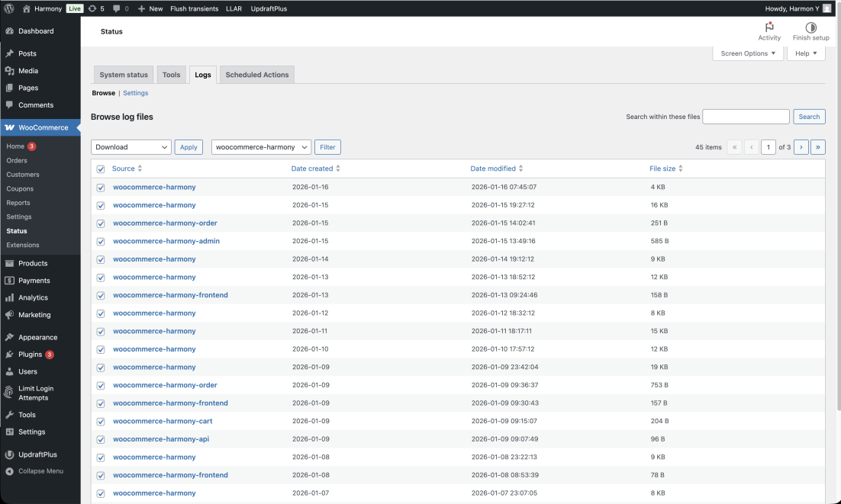Open the Download bulk actions dropdown
The width and height of the screenshot is (841, 504).
tap(130, 147)
